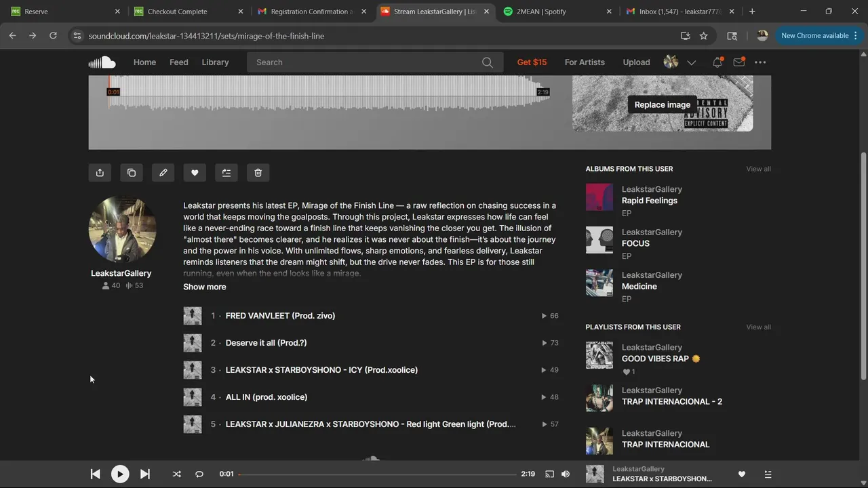Open the messages envelope icon

coord(739,62)
